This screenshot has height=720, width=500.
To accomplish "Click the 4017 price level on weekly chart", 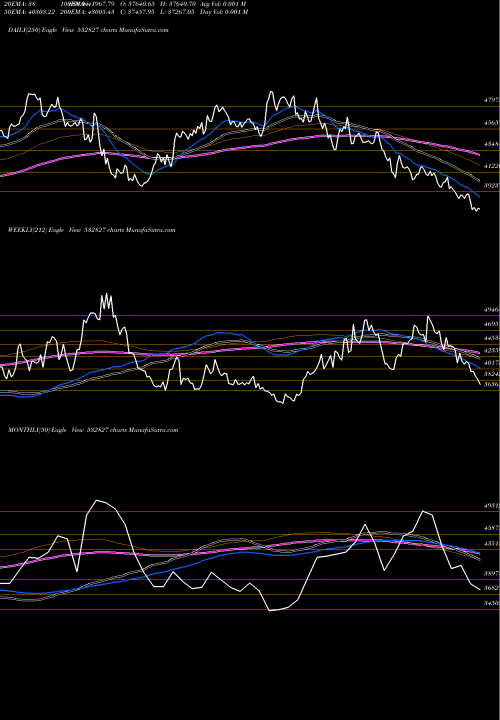I will tap(492, 363).
